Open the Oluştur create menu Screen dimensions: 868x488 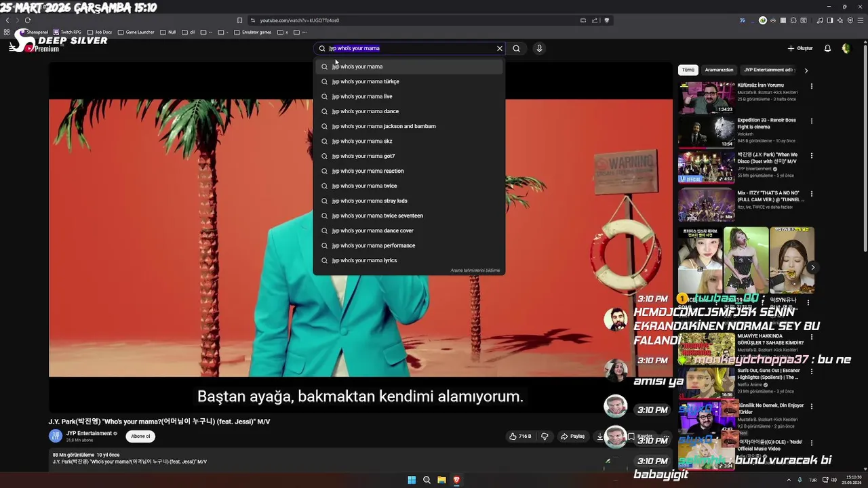(800, 48)
